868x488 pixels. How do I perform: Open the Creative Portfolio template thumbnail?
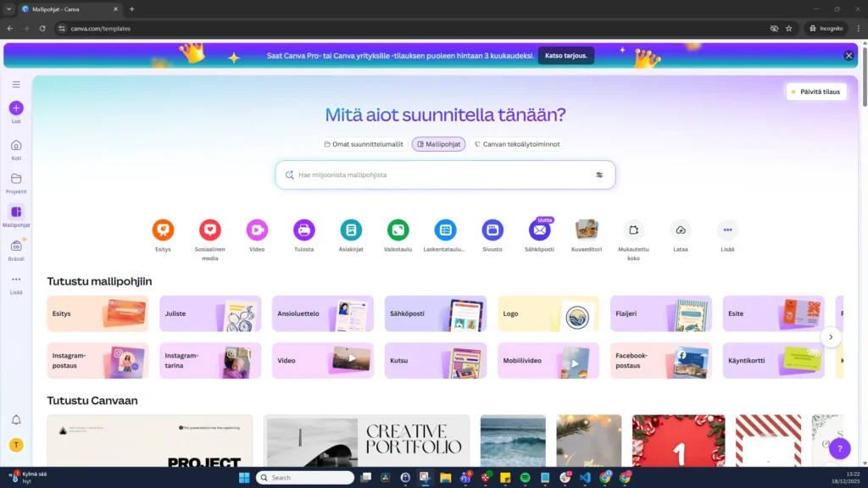coord(366,441)
